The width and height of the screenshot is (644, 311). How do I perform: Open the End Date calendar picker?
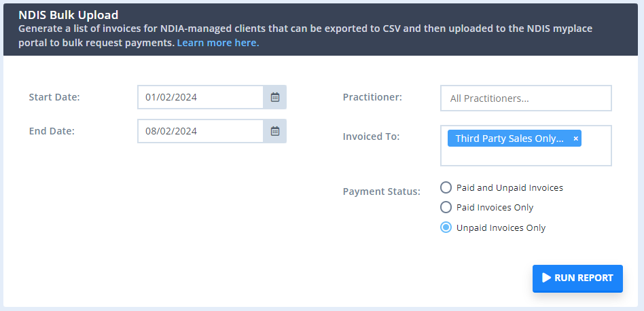tap(275, 131)
